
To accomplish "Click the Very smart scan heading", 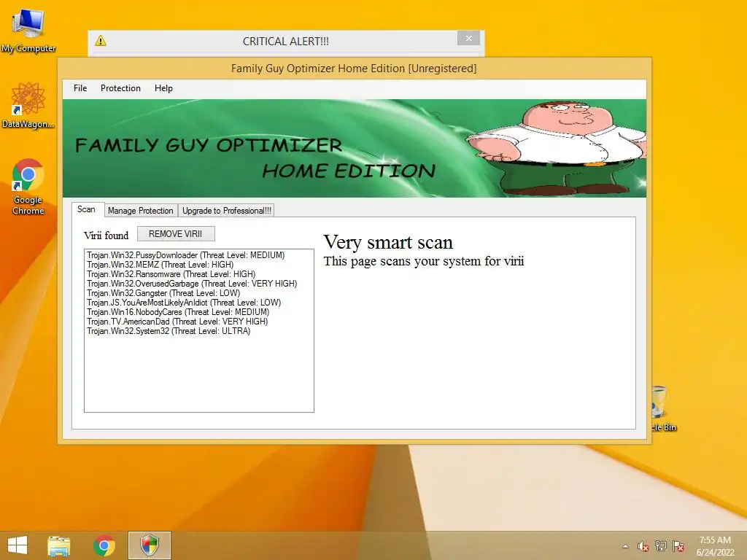I will [388, 242].
